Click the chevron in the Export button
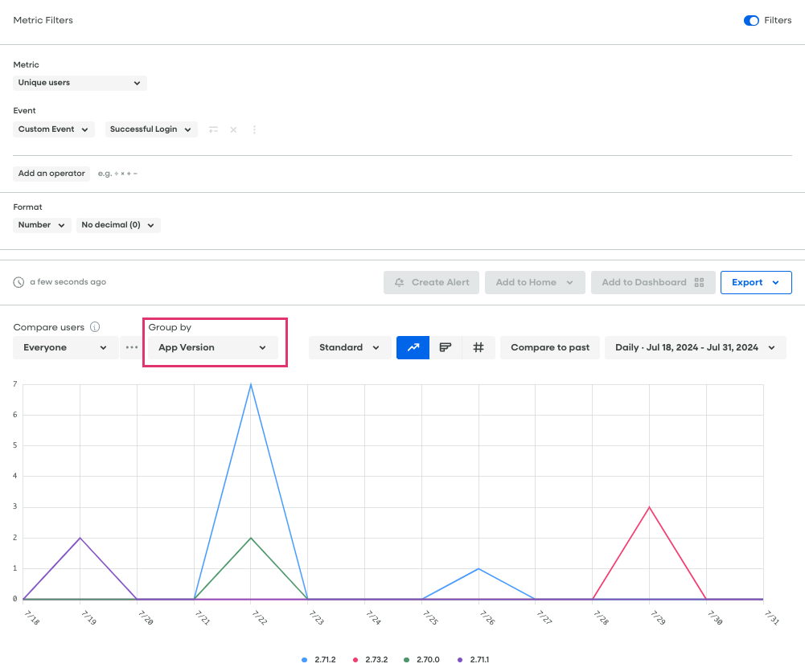 tap(776, 283)
